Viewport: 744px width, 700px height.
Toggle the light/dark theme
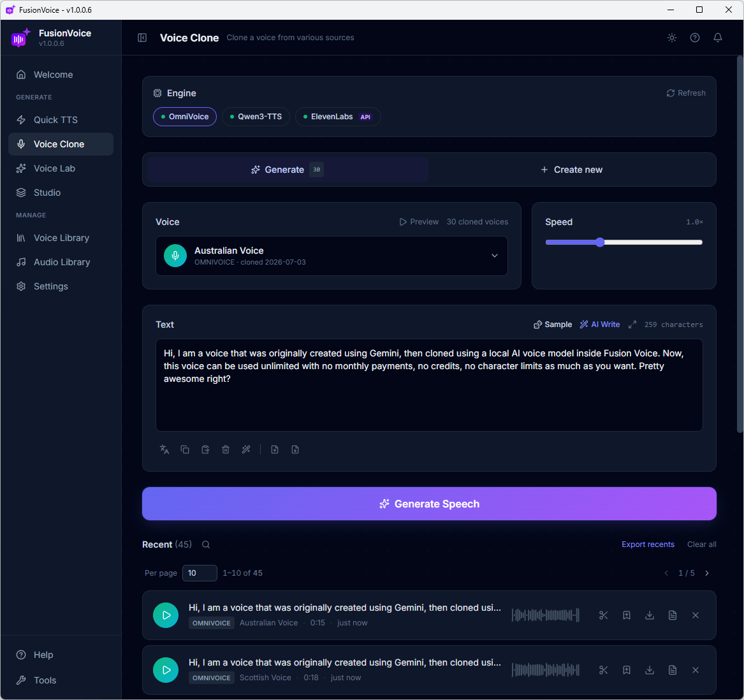[672, 38]
